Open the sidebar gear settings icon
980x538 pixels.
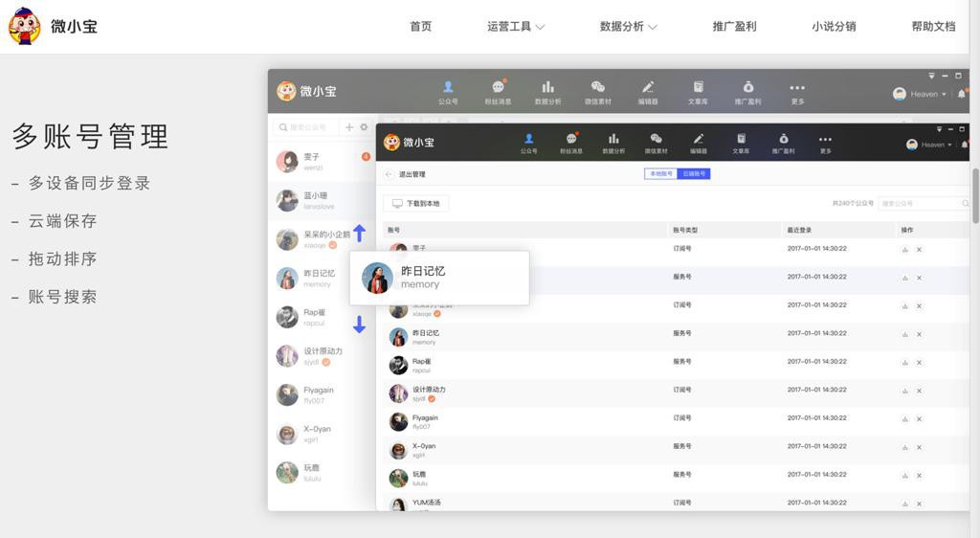pyautogui.click(x=364, y=127)
